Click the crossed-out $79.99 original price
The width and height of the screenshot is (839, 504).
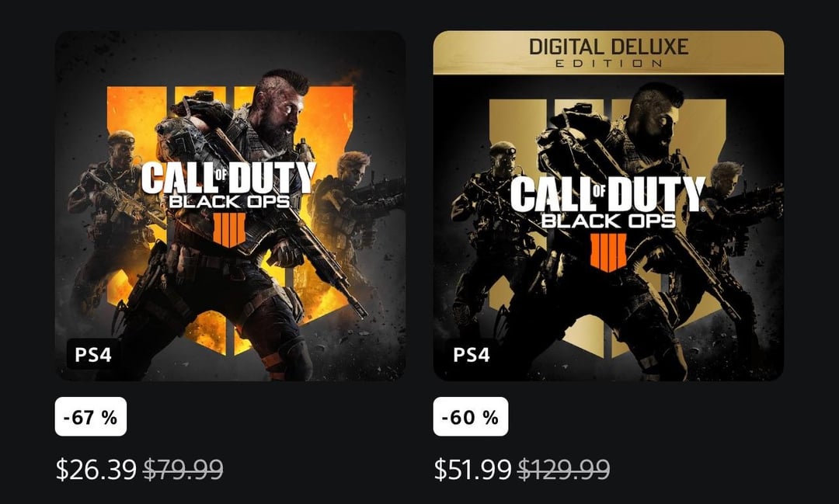183,469
